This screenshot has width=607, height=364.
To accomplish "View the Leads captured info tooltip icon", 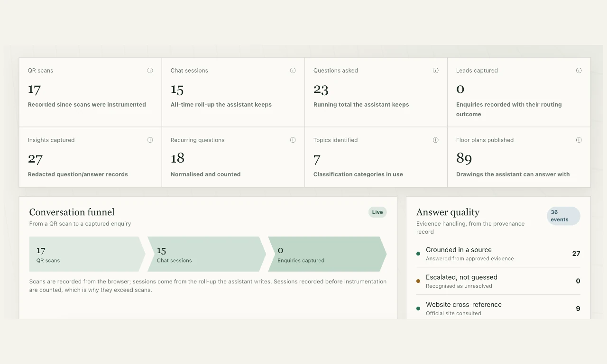I will pyautogui.click(x=579, y=71).
